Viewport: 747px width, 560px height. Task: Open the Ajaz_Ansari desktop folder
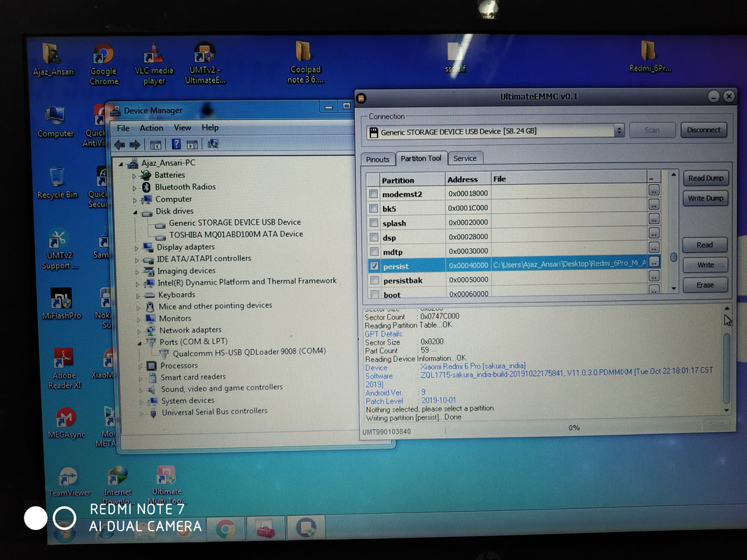[x=53, y=60]
